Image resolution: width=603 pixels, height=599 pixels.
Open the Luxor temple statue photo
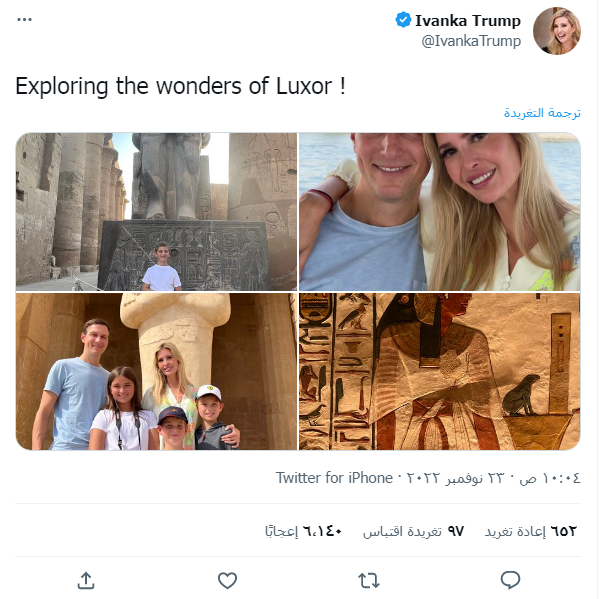click(x=156, y=212)
